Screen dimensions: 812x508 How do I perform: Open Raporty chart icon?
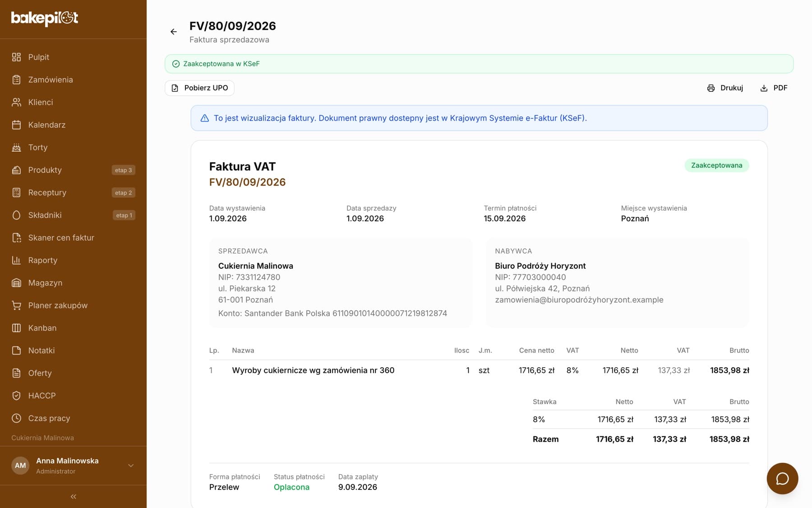16,260
